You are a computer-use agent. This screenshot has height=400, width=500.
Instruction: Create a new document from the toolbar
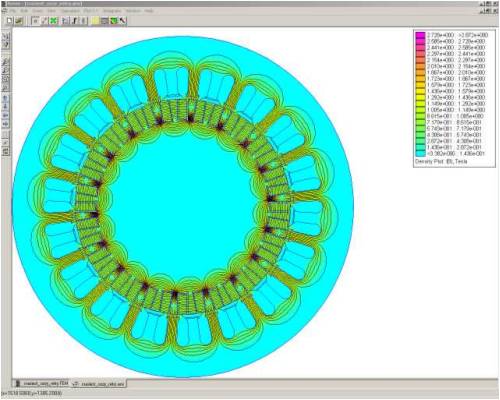(9, 21)
